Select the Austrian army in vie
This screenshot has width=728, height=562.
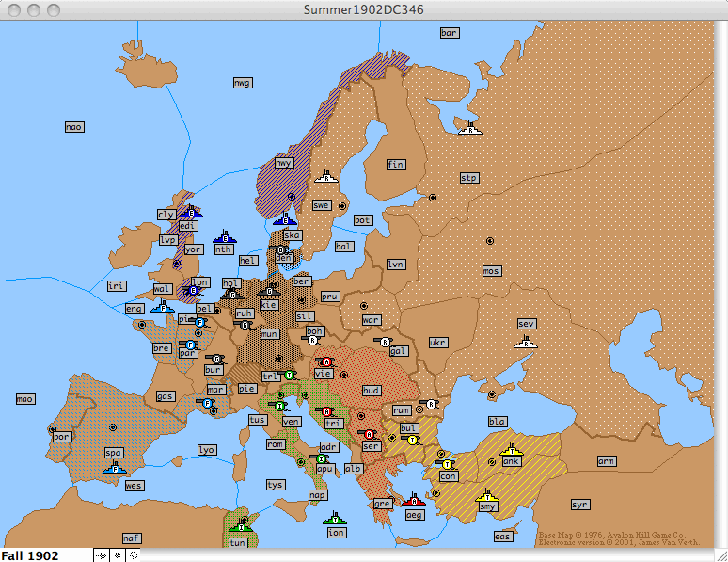pos(326,361)
